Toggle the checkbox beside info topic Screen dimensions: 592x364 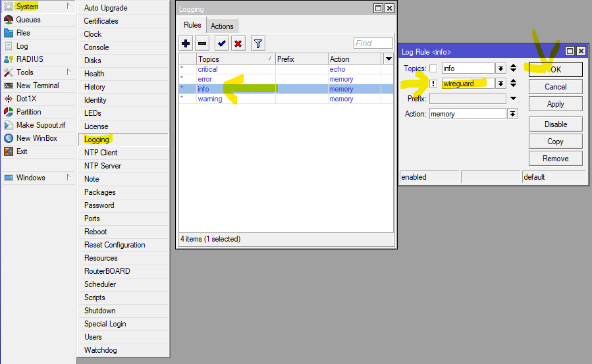(x=433, y=68)
